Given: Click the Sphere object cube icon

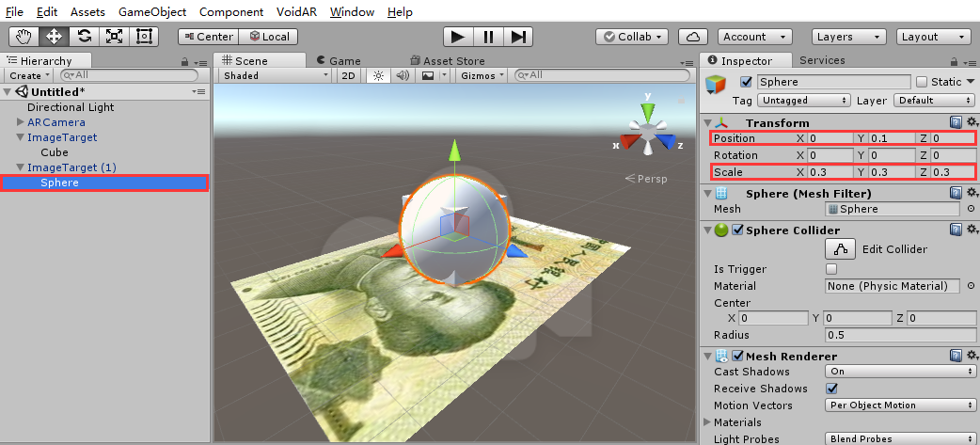Looking at the screenshot, I should point(717,85).
